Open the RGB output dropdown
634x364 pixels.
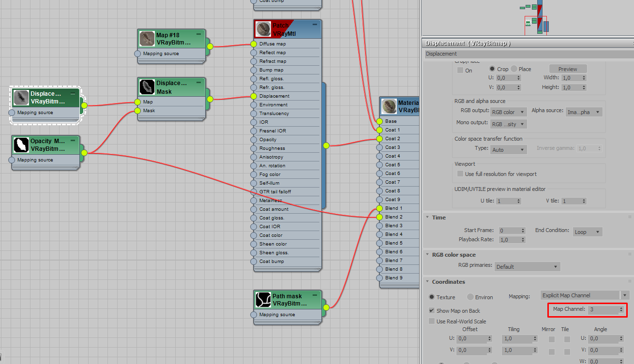508,112
